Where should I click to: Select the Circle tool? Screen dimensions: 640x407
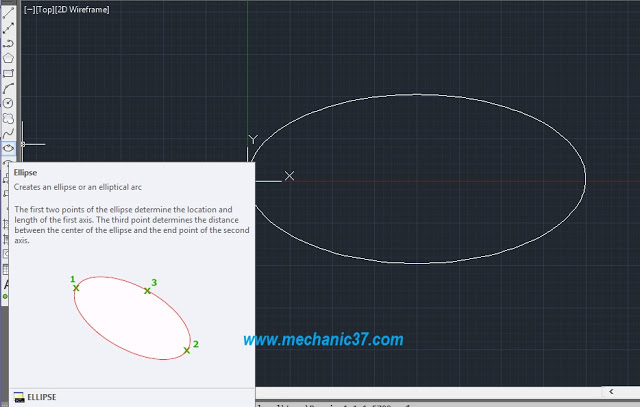[x=8, y=103]
